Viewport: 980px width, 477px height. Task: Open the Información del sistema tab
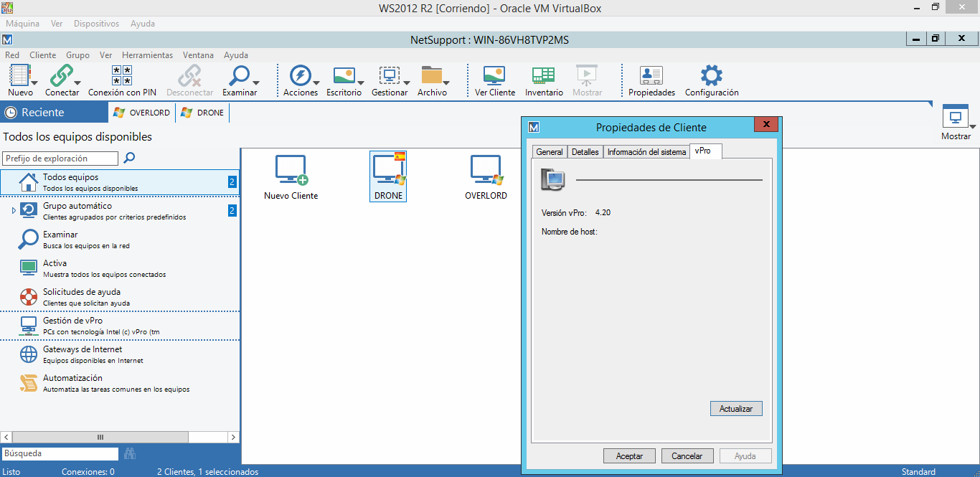tap(646, 152)
